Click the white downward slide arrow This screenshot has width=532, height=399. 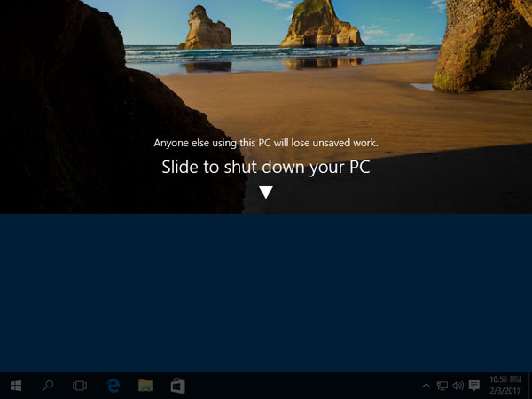265,192
